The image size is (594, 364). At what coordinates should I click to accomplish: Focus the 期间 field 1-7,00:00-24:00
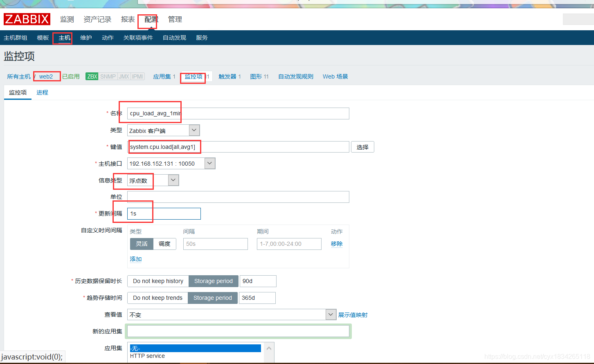click(x=289, y=244)
